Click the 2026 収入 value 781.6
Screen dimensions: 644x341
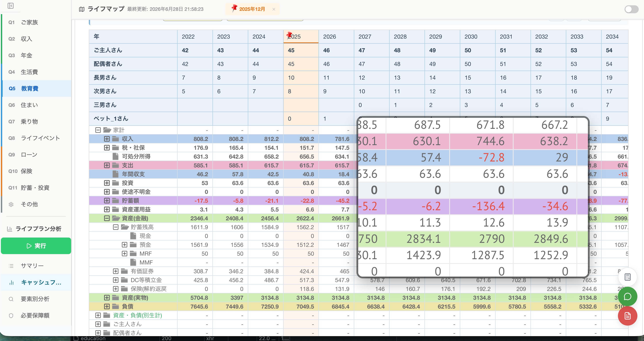[342, 139]
